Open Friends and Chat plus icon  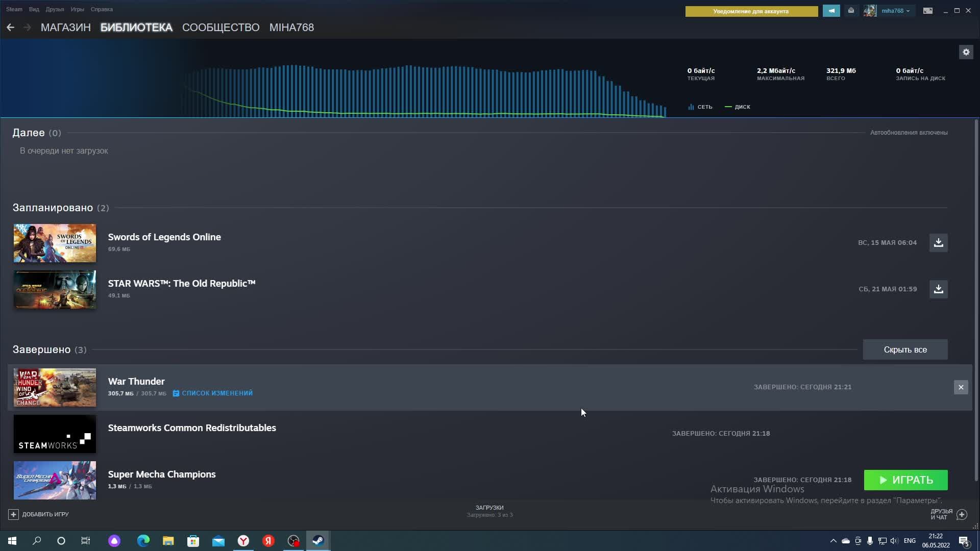coord(962,514)
